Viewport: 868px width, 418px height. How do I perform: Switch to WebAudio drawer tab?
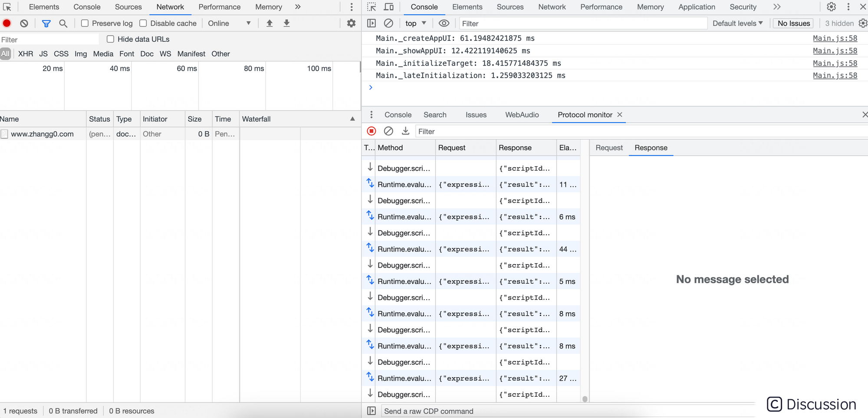(x=522, y=114)
